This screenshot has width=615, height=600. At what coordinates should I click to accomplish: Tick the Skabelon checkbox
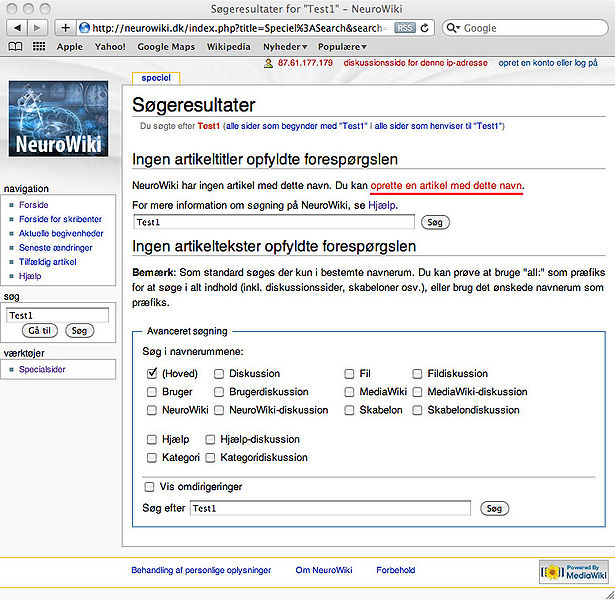point(349,410)
